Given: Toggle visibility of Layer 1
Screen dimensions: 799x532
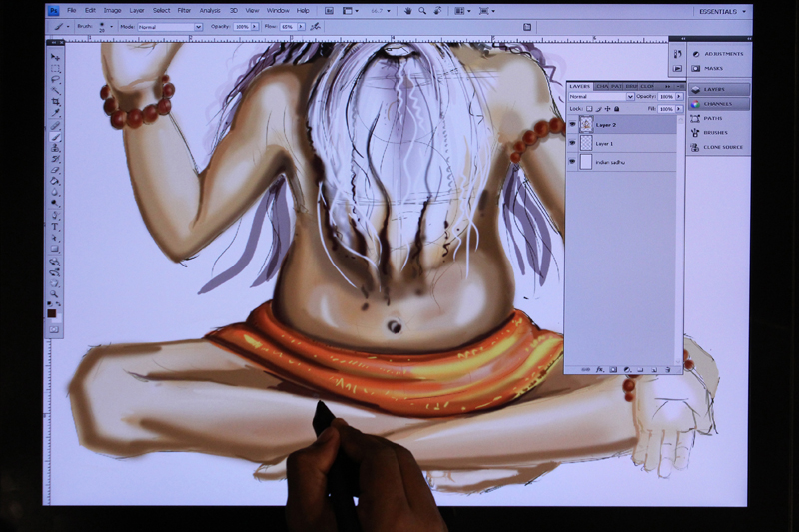Looking at the screenshot, I should click(572, 144).
